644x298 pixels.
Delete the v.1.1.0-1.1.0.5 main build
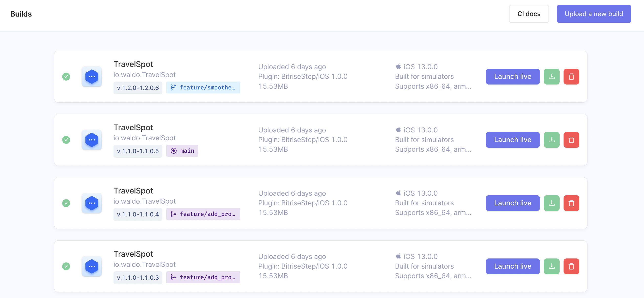pos(571,140)
